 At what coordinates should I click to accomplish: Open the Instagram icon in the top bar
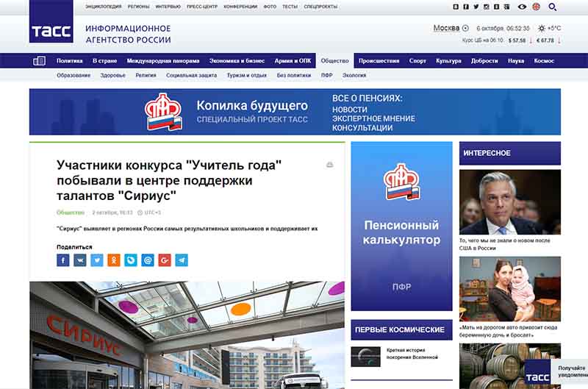coord(486,7)
